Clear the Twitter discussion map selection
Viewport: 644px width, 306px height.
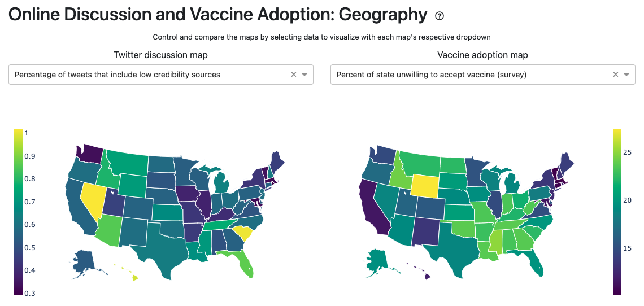pos(293,75)
